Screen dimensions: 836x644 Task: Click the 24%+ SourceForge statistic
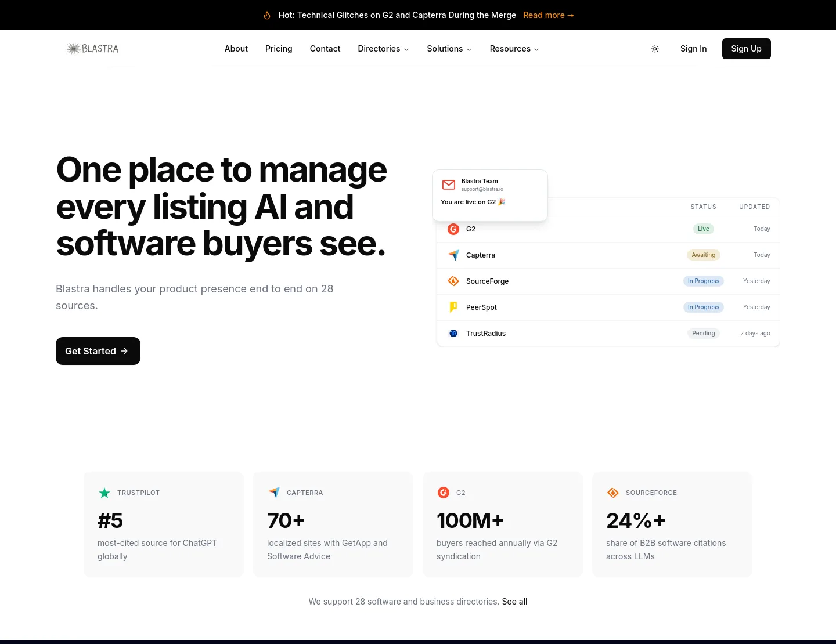636,520
